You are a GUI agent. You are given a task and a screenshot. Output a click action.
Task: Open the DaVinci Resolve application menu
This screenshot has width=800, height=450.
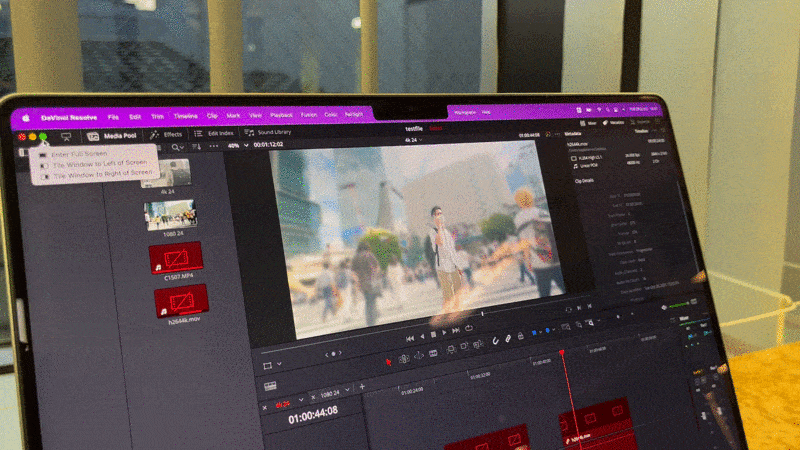[x=69, y=117]
